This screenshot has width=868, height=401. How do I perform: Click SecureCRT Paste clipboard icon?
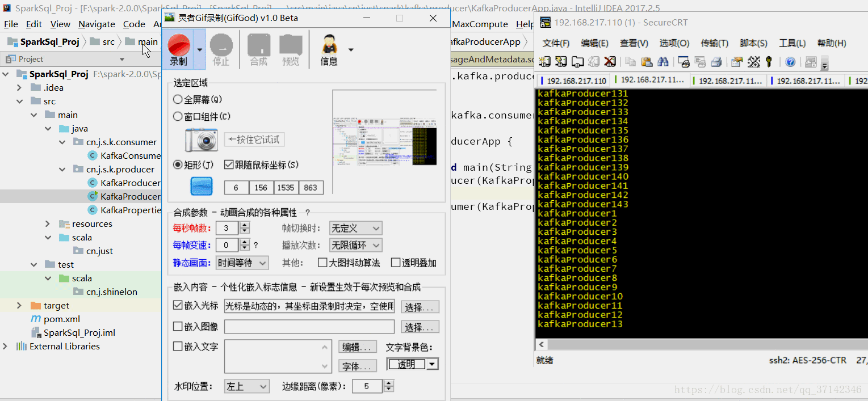[x=647, y=62]
